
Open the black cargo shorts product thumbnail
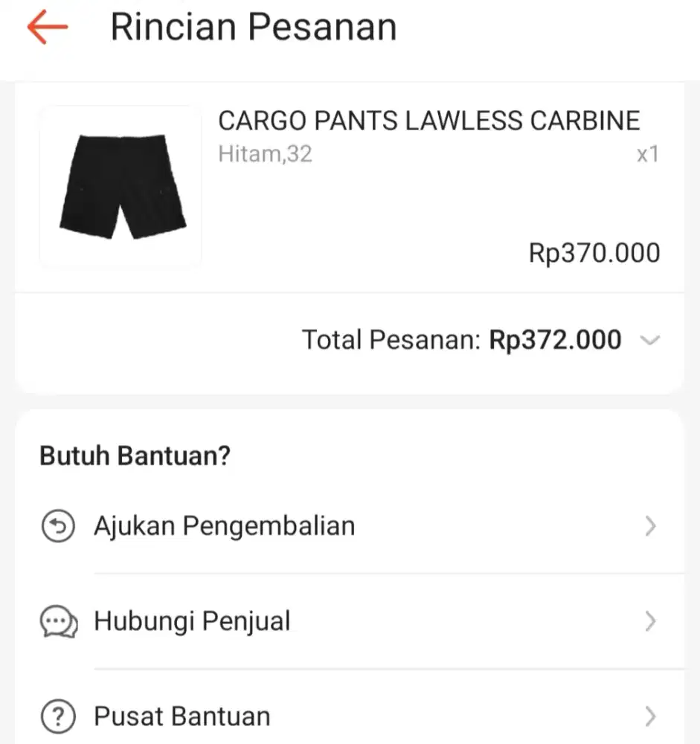coord(121,186)
